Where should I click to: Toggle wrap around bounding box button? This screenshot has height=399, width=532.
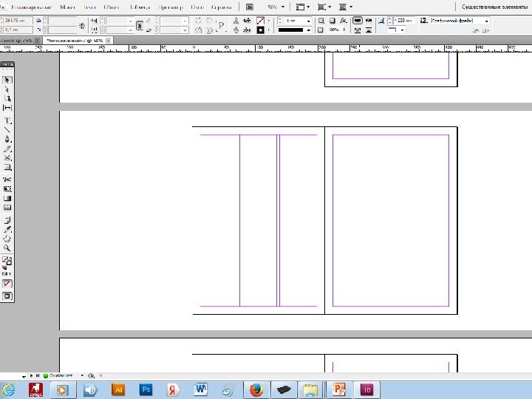369,21
